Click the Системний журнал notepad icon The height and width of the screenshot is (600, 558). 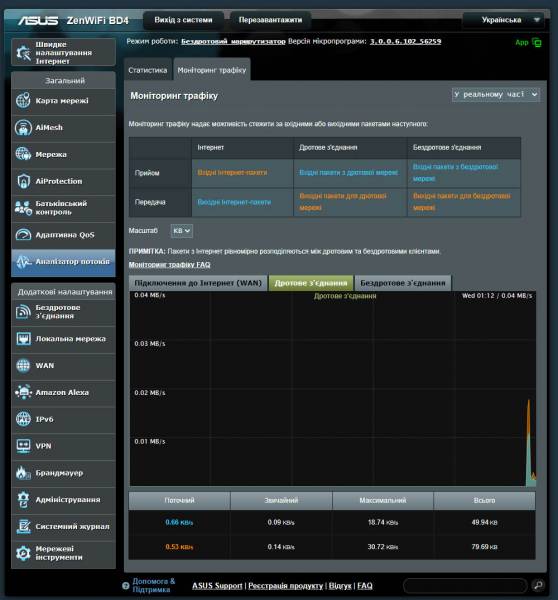pos(23,527)
